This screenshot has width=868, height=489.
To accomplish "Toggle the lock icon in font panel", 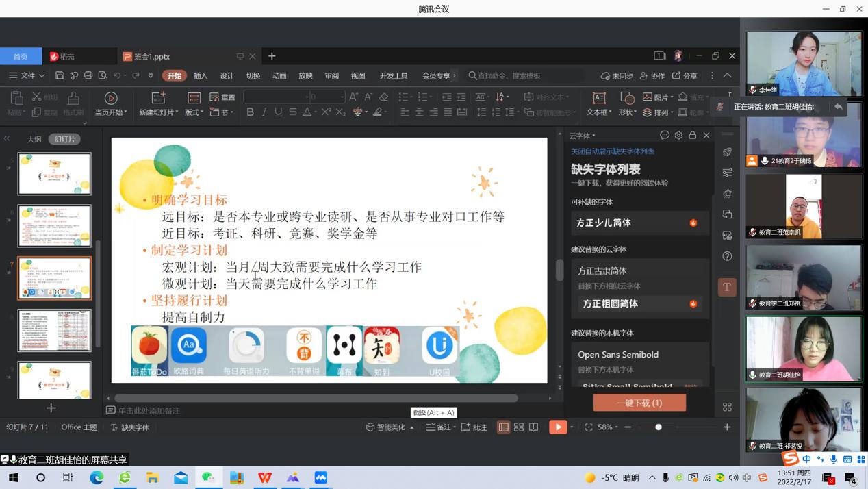I will point(693,136).
